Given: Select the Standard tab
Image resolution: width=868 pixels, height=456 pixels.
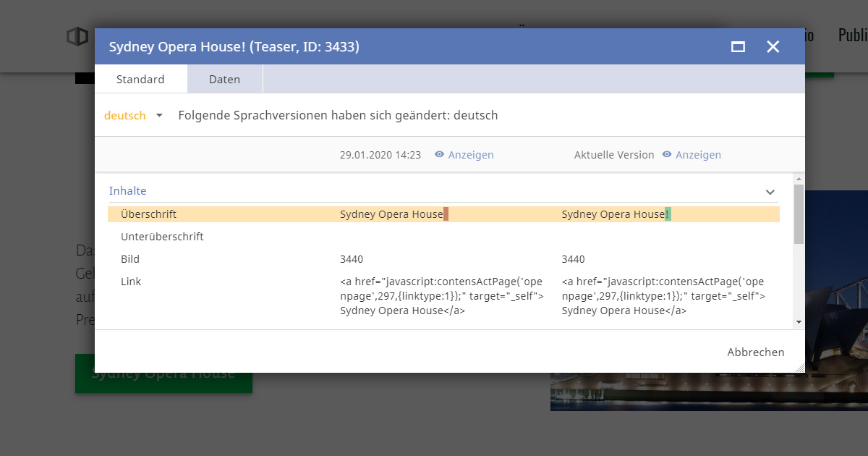Looking at the screenshot, I should click(140, 79).
